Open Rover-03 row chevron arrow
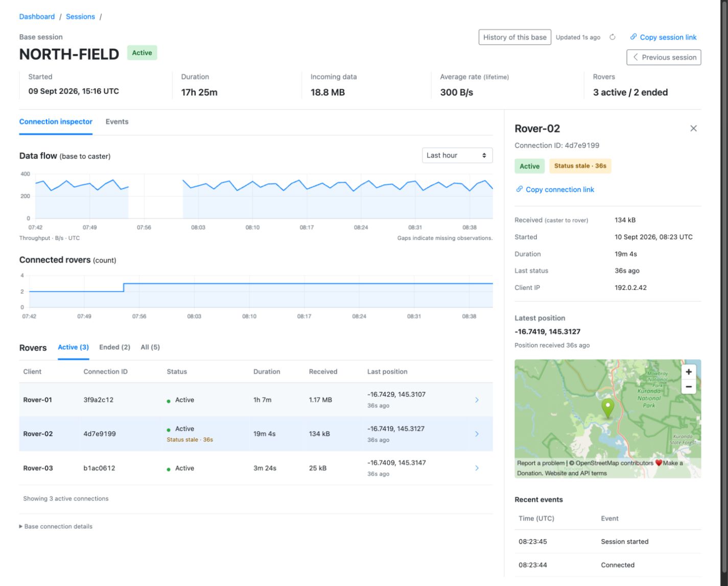Image resolution: width=728 pixels, height=586 pixels. point(477,468)
